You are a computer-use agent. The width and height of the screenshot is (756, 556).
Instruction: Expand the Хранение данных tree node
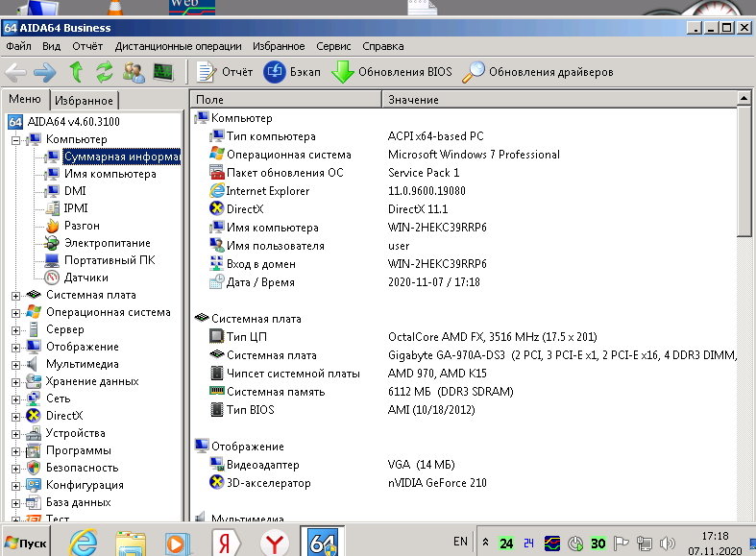[x=16, y=382]
